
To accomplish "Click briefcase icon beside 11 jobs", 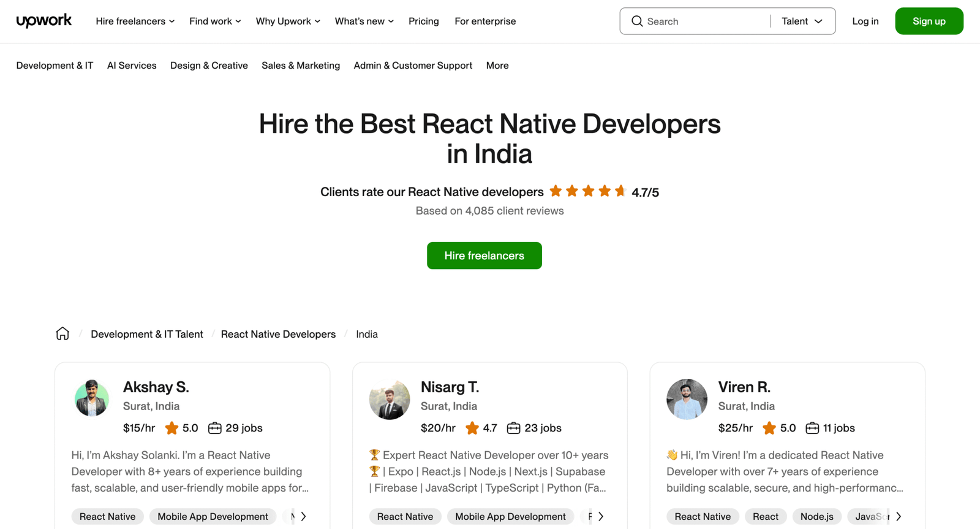I will 812,428.
